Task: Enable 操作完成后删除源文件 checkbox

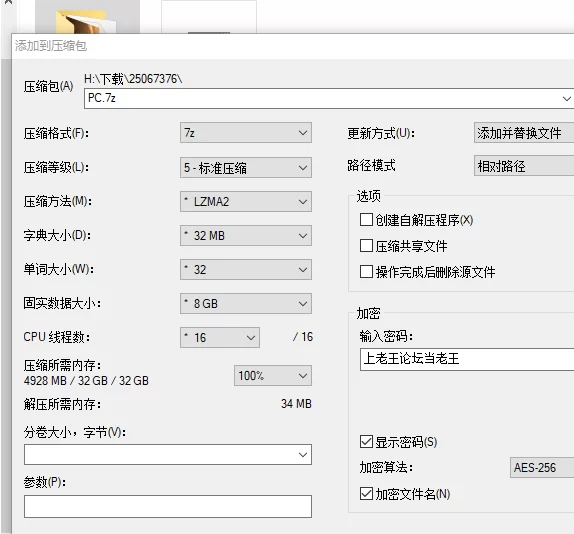Action: tap(366, 272)
